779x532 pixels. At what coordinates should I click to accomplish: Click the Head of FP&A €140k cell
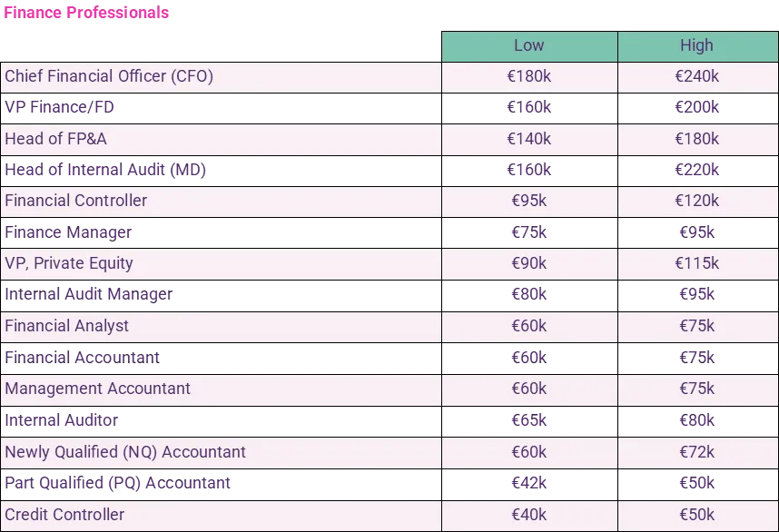(x=528, y=139)
